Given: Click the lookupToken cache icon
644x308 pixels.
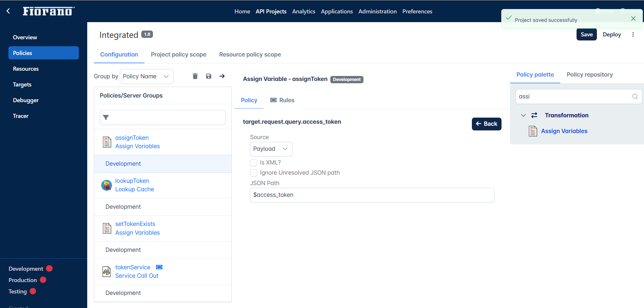Looking at the screenshot, I should tap(107, 185).
